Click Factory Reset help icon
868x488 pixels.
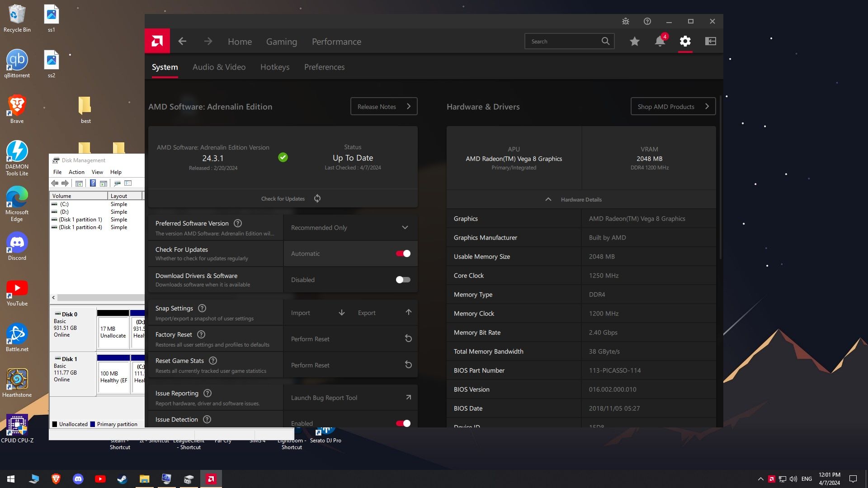click(201, 334)
